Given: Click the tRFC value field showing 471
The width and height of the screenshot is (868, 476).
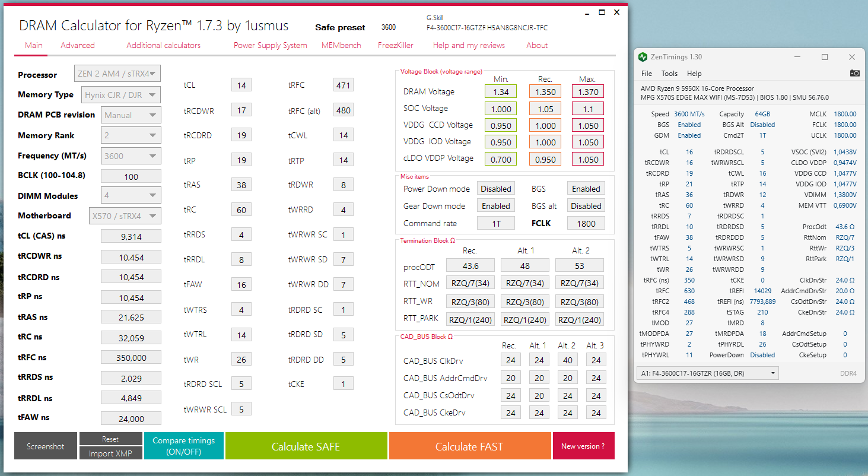Looking at the screenshot, I should [343, 85].
